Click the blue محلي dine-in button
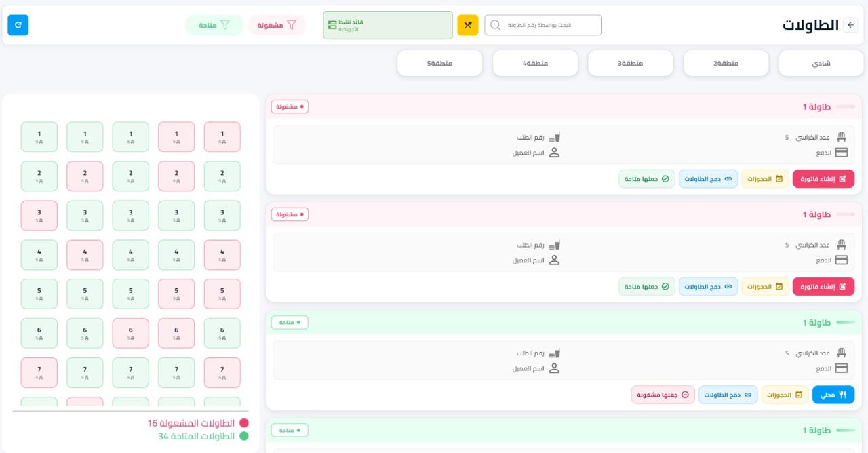Image resolution: width=868 pixels, height=453 pixels. click(x=833, y=395)
